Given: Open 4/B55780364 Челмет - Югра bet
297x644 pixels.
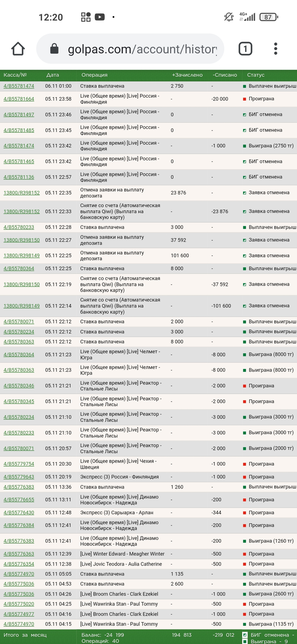Looking at the screenshot, I should coord(19,355).
